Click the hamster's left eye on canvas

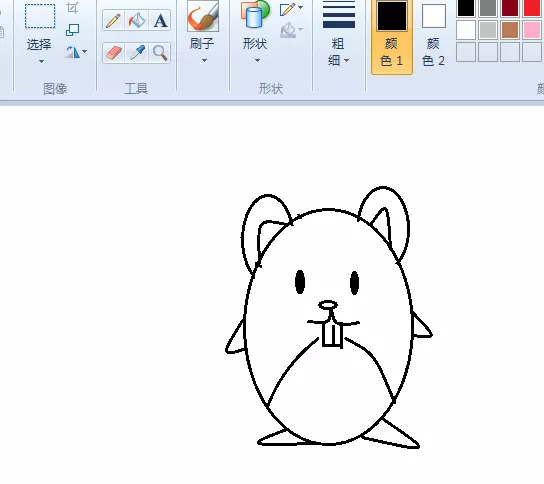[x=300, y=282]
